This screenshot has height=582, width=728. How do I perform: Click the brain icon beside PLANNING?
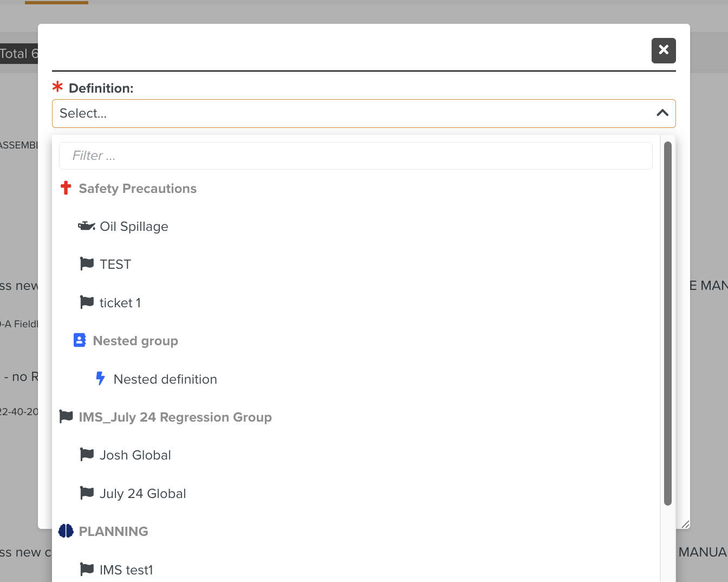coord(66,531)
